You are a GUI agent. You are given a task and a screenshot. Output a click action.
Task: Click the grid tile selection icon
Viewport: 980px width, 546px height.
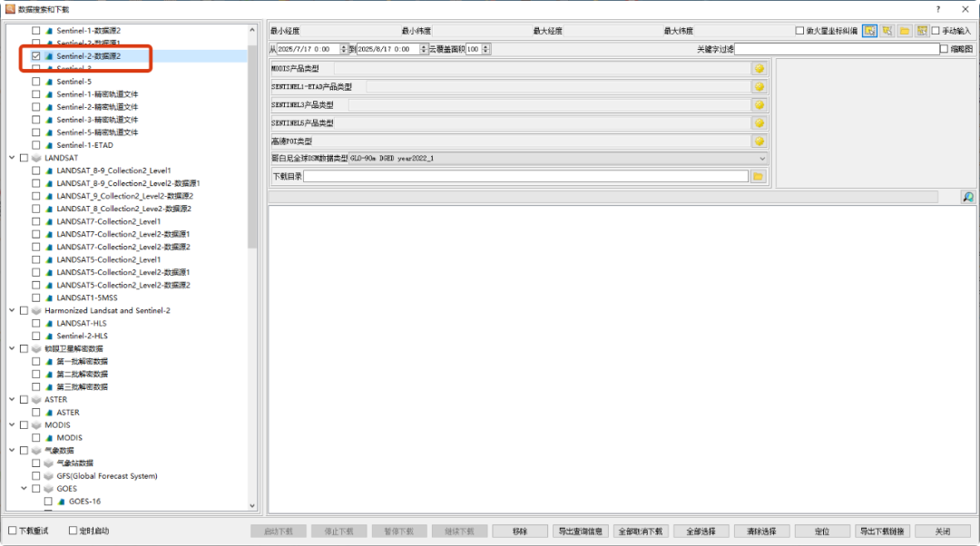click(x=922, y=31)
